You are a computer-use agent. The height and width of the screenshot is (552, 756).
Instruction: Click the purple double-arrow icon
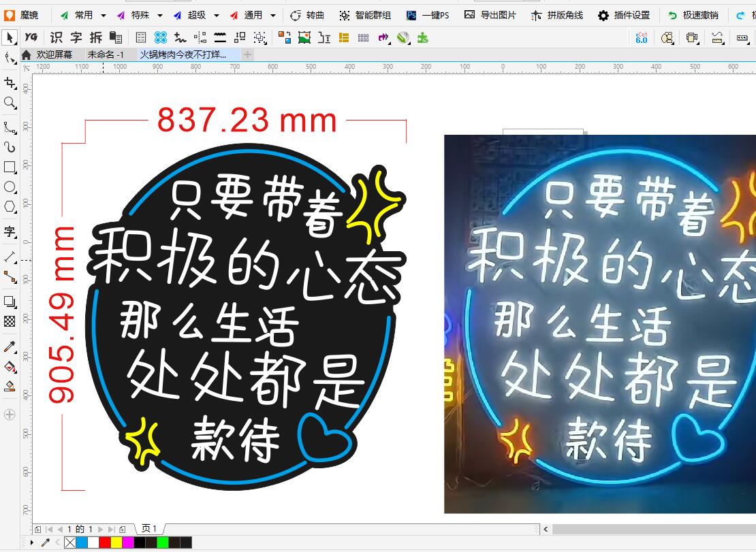383,37
